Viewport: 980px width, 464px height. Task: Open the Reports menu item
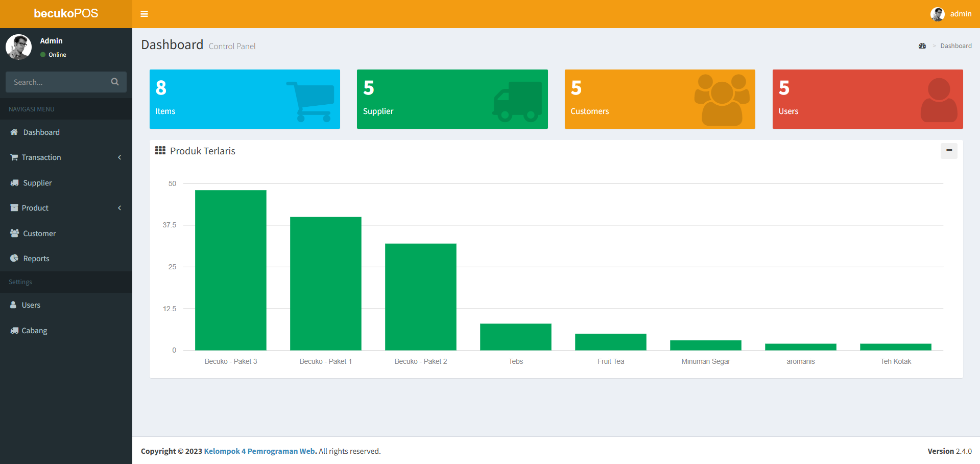(x=36, y=259)
